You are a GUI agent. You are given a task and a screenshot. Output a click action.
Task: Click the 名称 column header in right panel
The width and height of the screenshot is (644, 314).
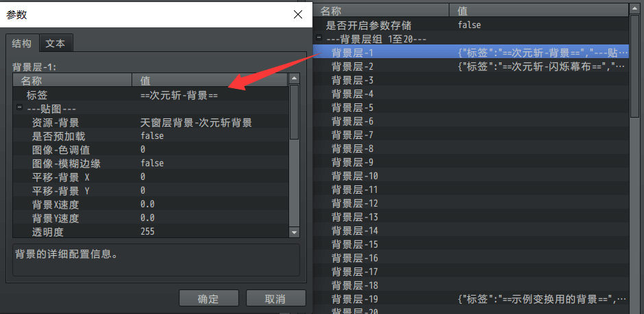(381, 10)
